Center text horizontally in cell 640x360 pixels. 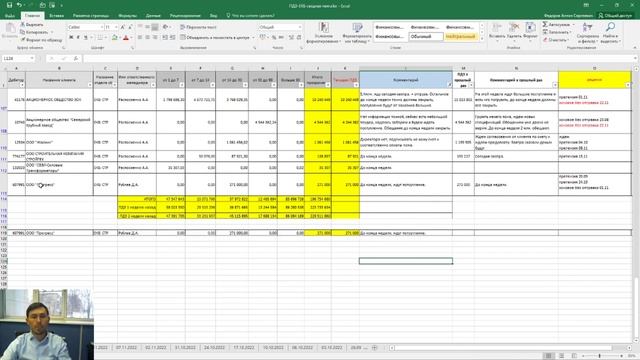tap(147, 38)
